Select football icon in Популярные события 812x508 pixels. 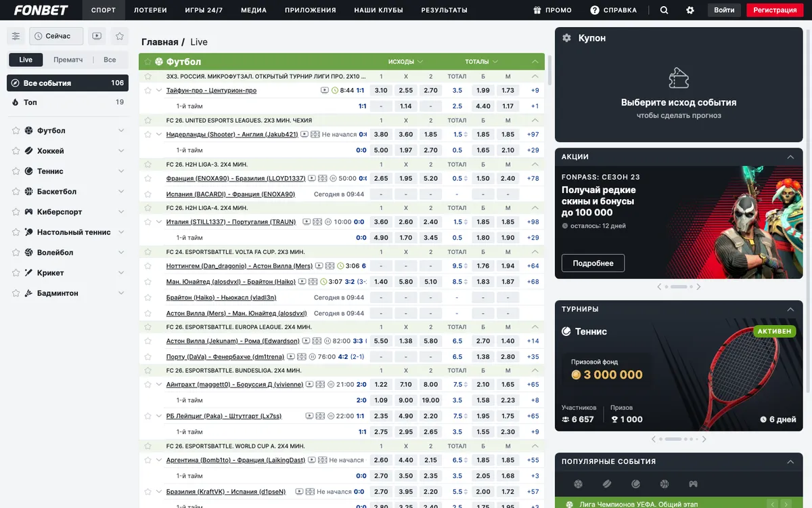tap(578, 484)
